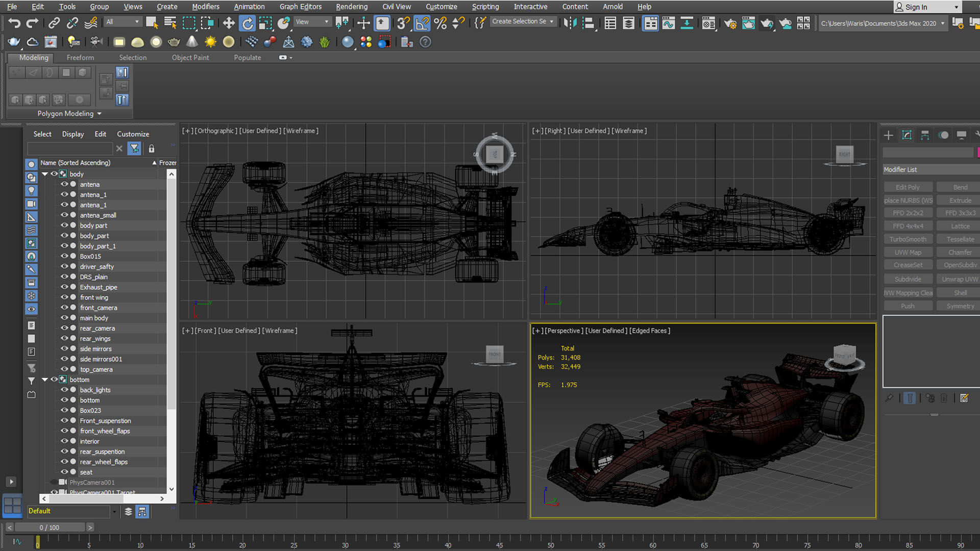Open Render Setup teapot-gear icon

(x=730, y=23)
